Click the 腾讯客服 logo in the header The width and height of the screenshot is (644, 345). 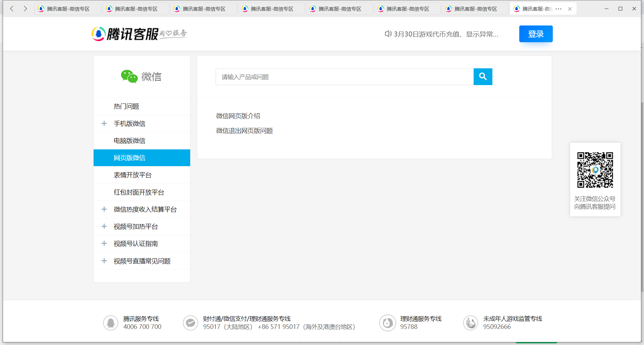[139, 34]
